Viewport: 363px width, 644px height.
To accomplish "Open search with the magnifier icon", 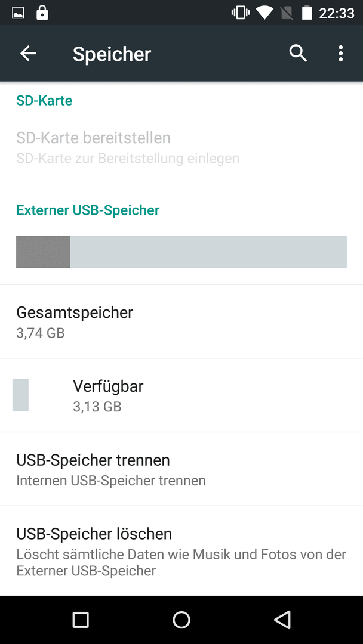I will pos(298,54).
